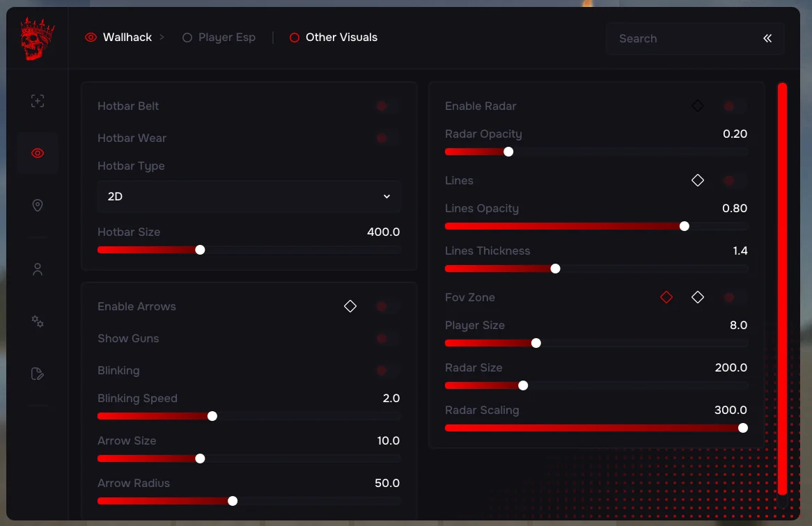This screenshot has width=812, height=526.
Task: Click the Radar Size slider handle
Action: pyautogui.click(x=523, y=385)
